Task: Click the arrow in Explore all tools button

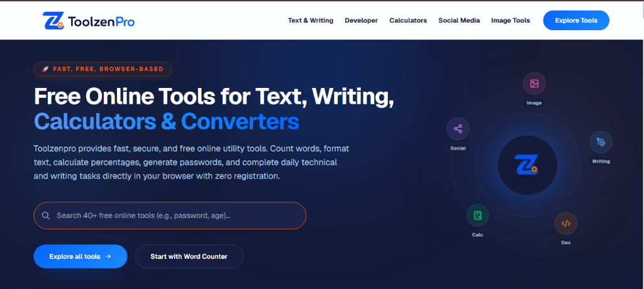Action: coord(108,256)
